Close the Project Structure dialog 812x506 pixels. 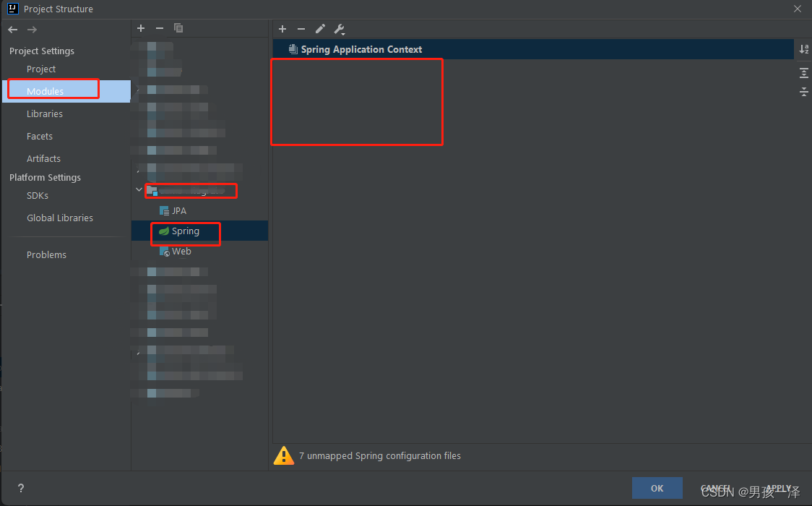tap(798, 9)
